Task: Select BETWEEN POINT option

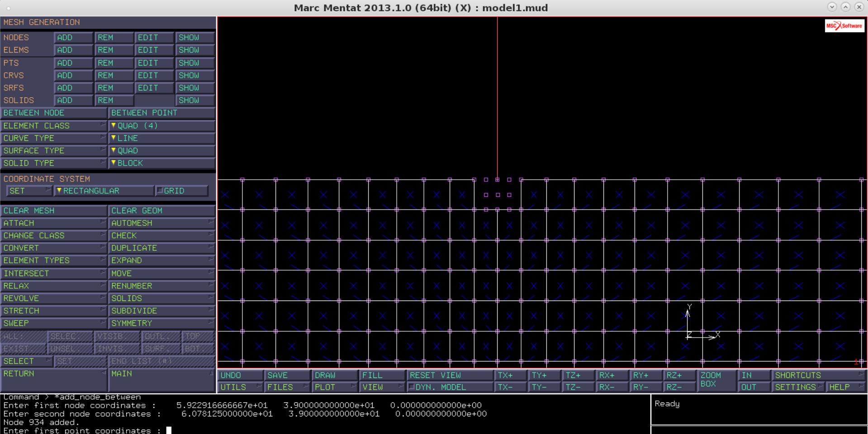Action: coord(161,113)
